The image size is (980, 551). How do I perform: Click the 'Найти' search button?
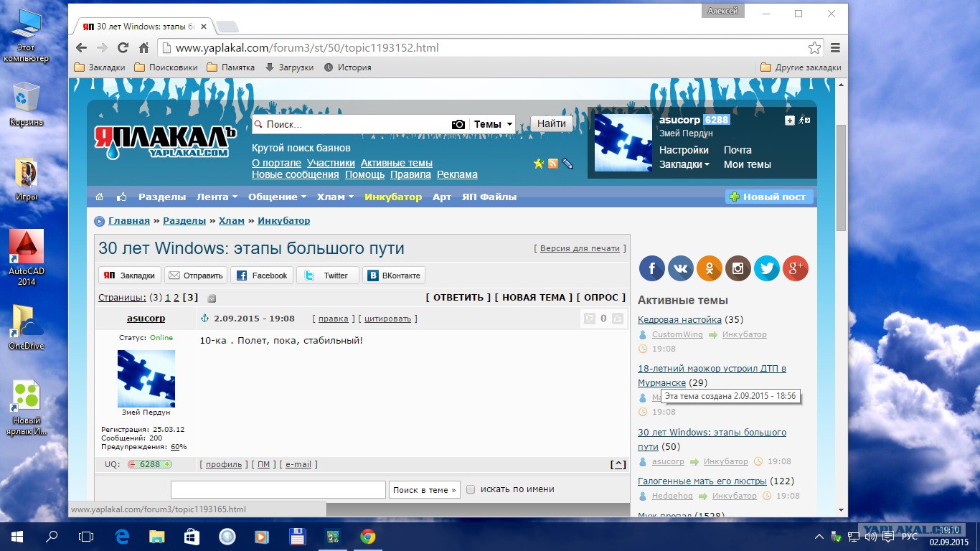point(552,124)
